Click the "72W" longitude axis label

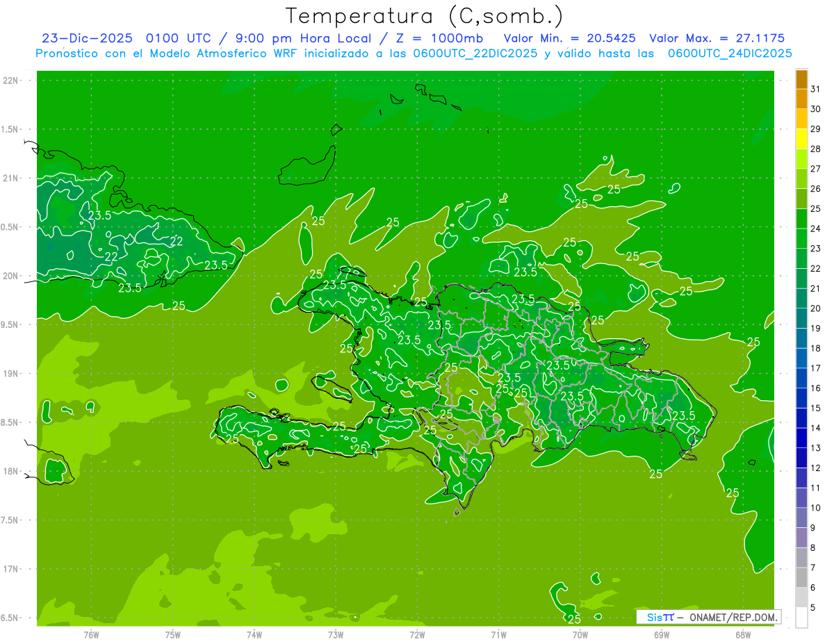[x=417, y=634]
